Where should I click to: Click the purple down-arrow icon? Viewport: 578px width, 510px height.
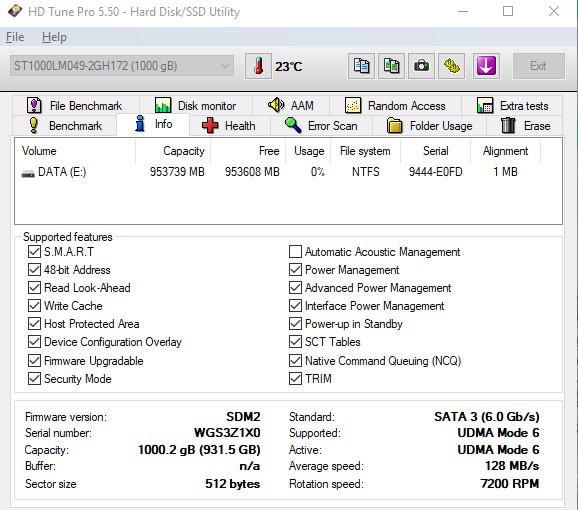click(486, 66)
